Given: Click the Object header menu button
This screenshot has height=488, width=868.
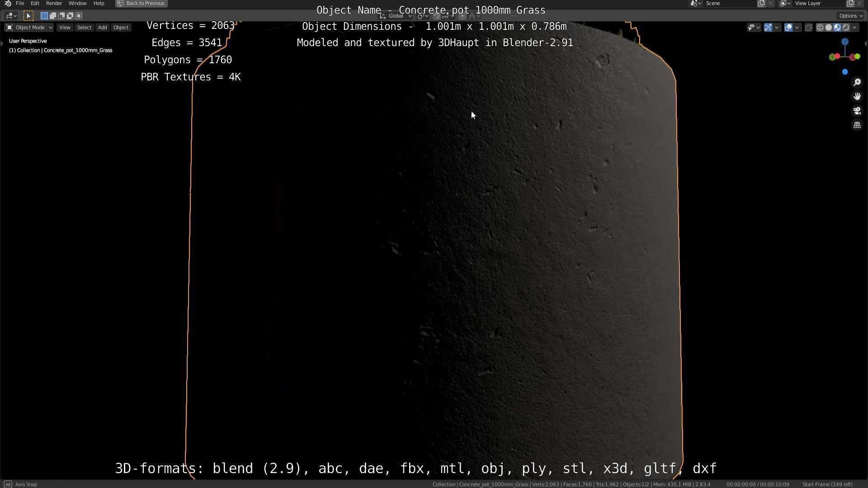Looking at the screenshot, I should point(121,28).
